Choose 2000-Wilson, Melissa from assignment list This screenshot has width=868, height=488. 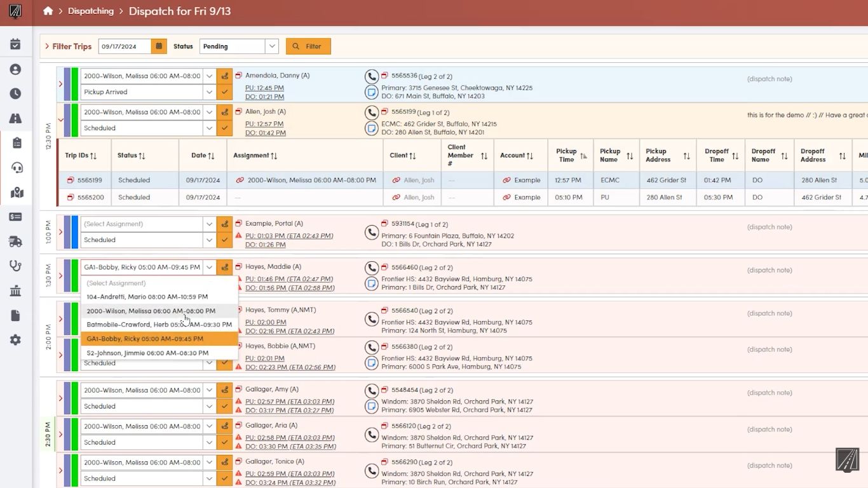coord(159,311)
